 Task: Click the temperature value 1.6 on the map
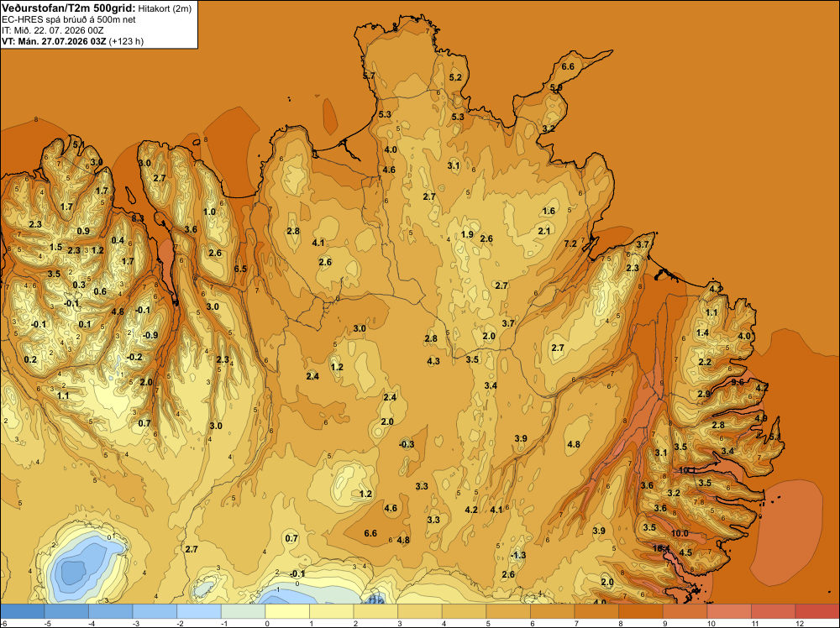(549, 211)
